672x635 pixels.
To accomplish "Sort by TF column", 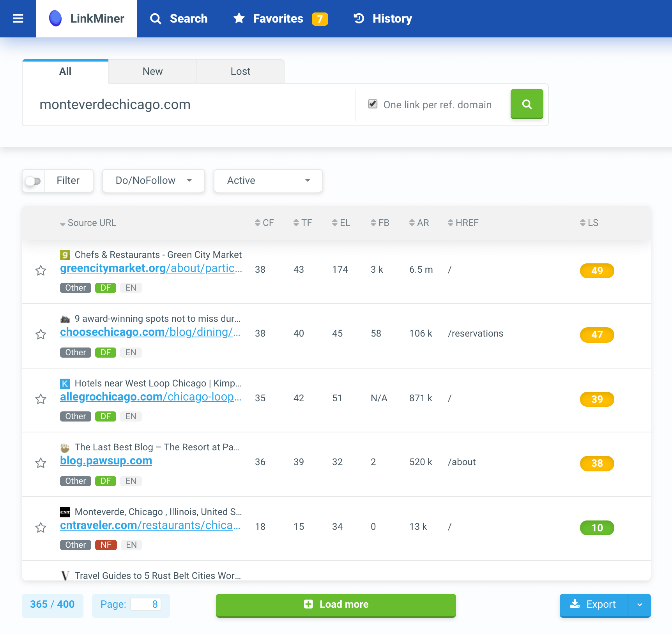I will pyautogui.click(x=302, y=223).
